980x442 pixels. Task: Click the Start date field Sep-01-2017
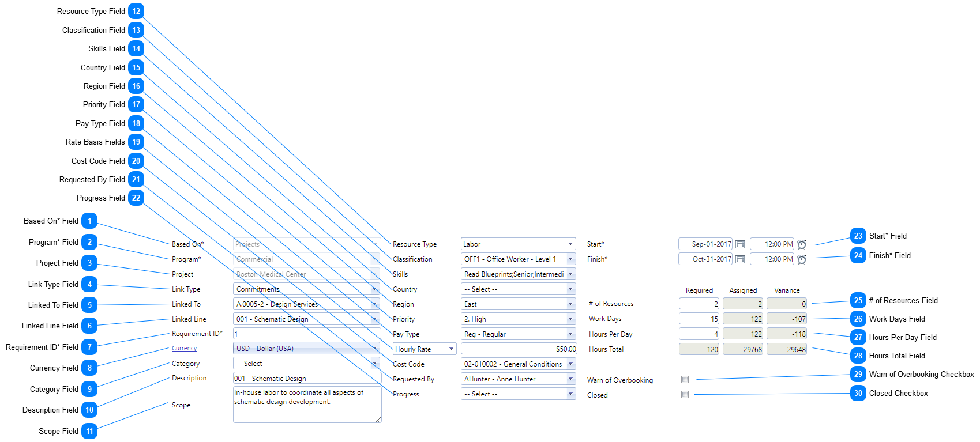click(705, 244)
